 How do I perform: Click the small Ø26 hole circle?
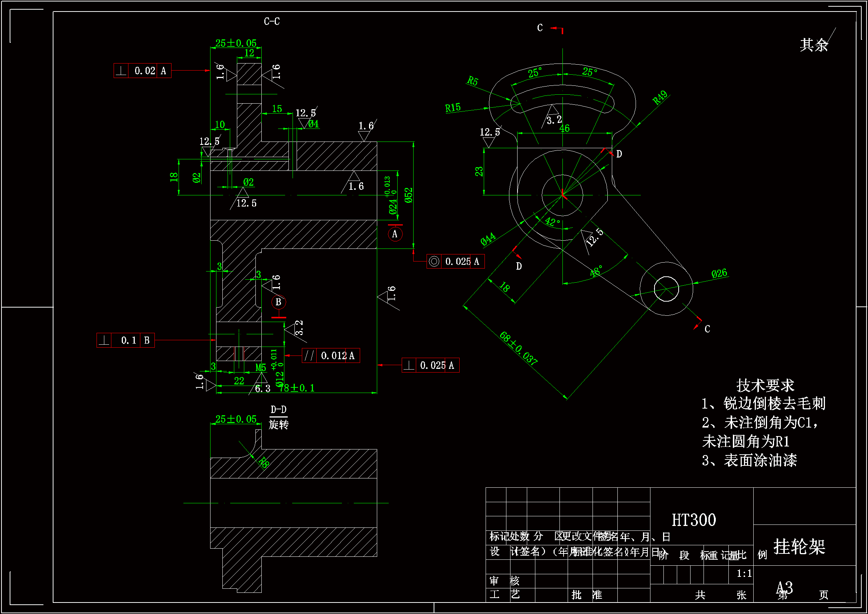coord(666,289)
